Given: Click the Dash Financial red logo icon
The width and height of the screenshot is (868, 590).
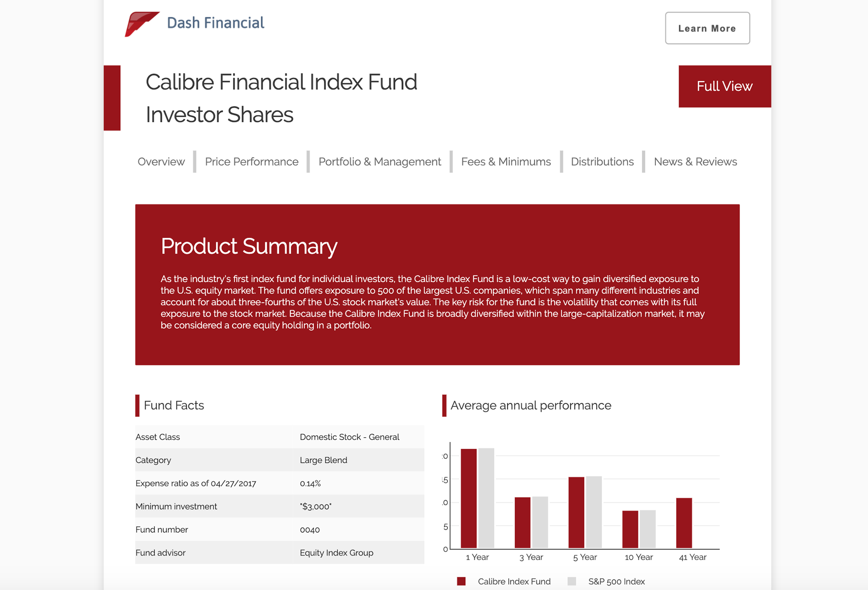Looking at the screenshot, I should click(x=141, y=23).
